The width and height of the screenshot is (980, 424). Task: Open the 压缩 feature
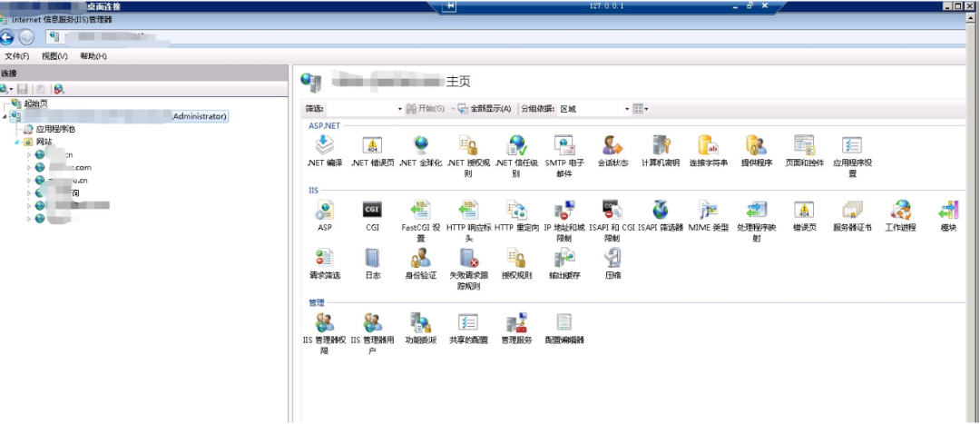tap(612, 264)
